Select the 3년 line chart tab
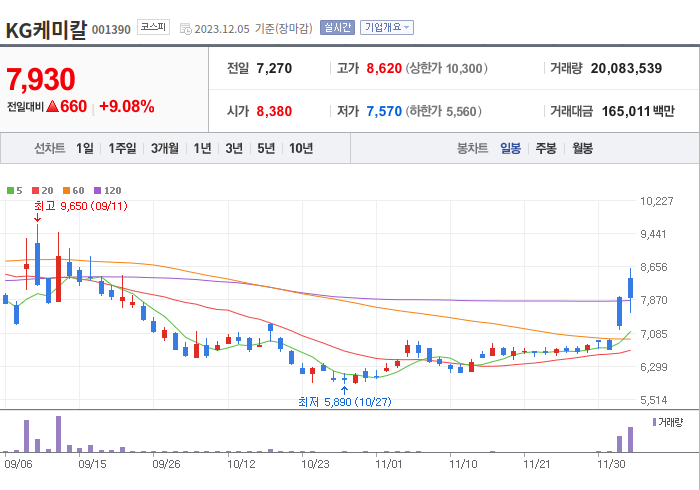The image size is (700, 490). pos(234,148)
